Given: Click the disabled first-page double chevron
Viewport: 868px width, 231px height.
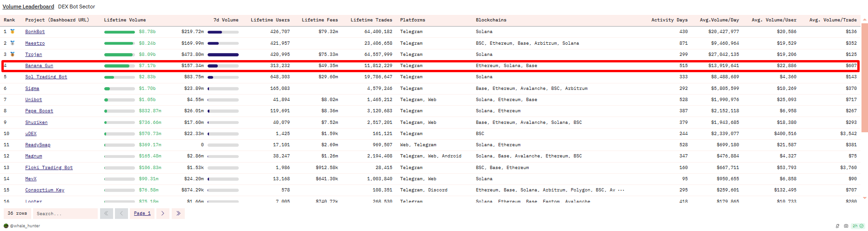Looking at the screenshot, I should [107, 213].
